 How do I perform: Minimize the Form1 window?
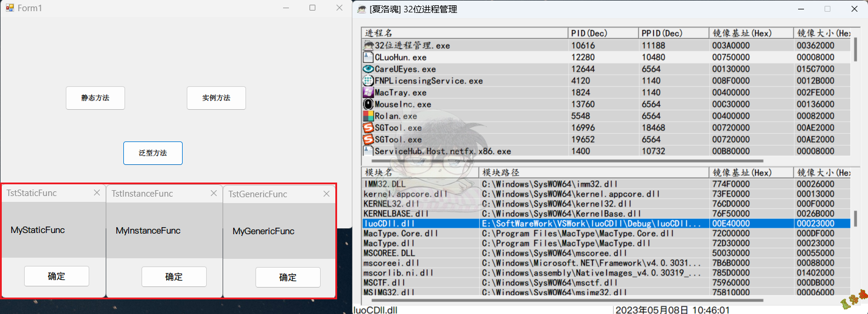[x=285, y=8]
